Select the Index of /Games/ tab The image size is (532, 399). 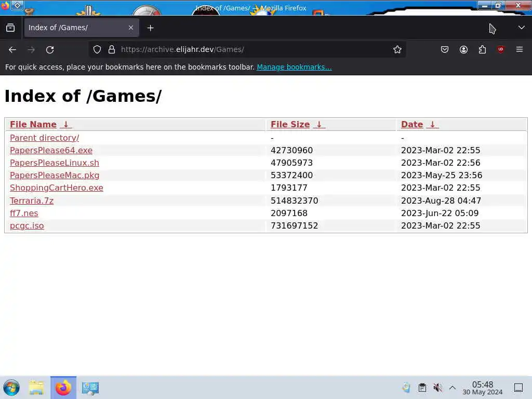[81, 28]
